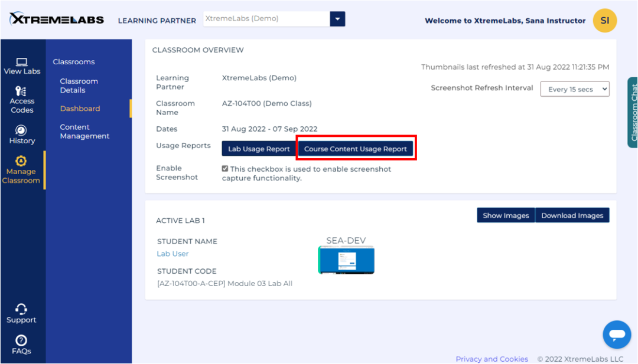638x364 pixels.
Task: Select the View Labs icon
Action: click(22, 63)
